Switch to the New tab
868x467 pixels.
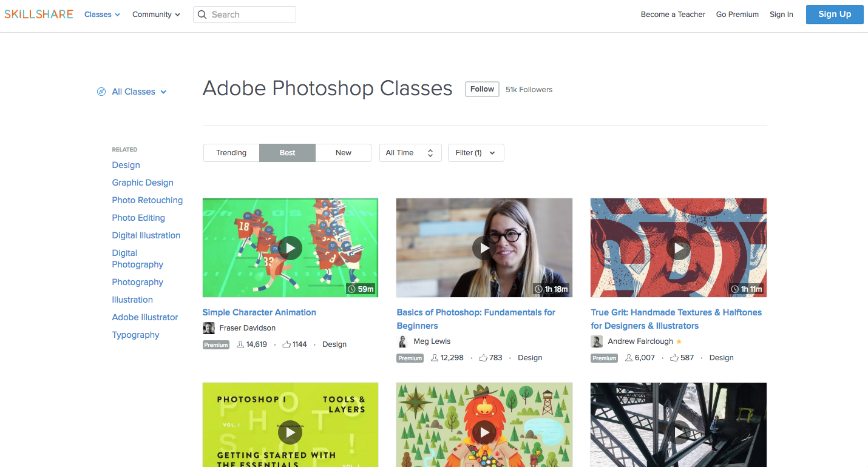pos(344,153)
